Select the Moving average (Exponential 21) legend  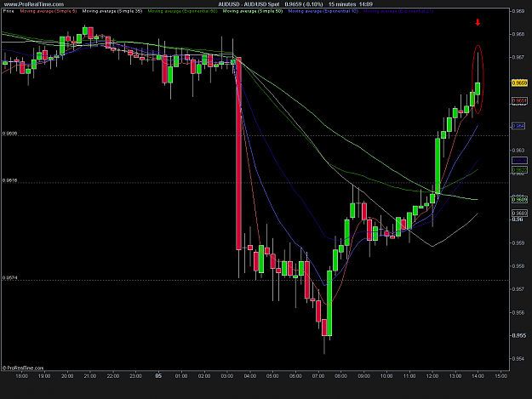[x=398, y=11]
